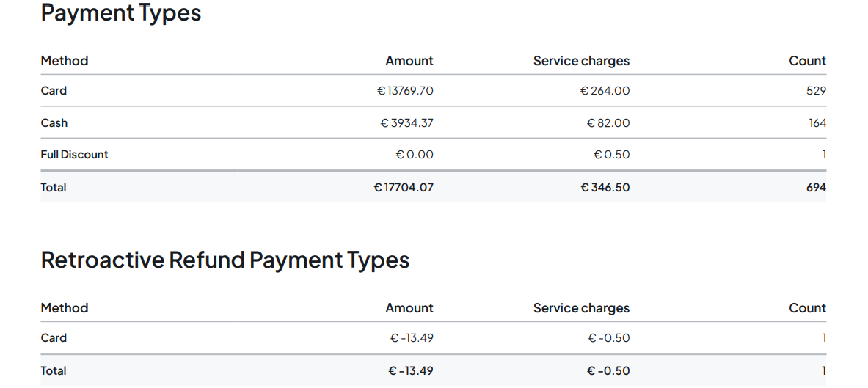The height and width of the screenshot is (388, 868).
Task: Click the card amount € 13769.70
Action: pos(405,91)
